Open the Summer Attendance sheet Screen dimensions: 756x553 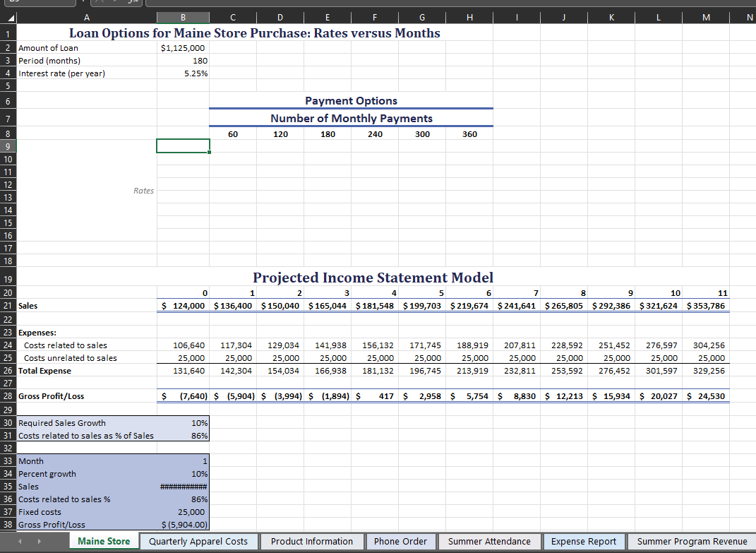tap(488, 541)
